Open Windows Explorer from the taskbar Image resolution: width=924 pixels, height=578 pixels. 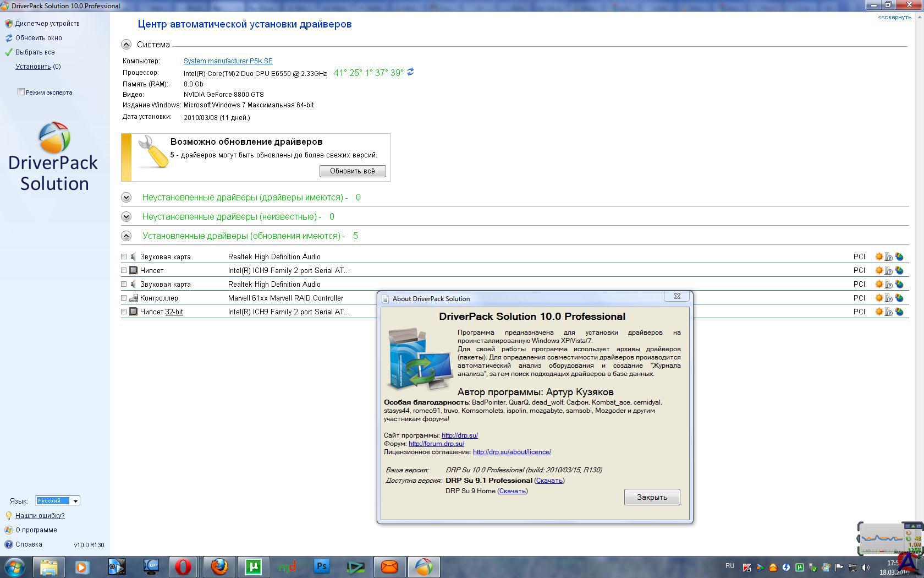click(48, 566)
